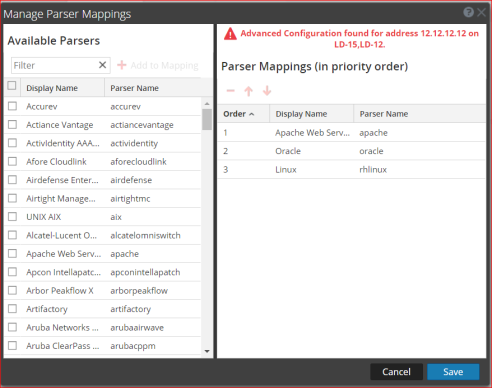Click the help question mark icon
Screen dimensions: 492x388
coord(468,13)
